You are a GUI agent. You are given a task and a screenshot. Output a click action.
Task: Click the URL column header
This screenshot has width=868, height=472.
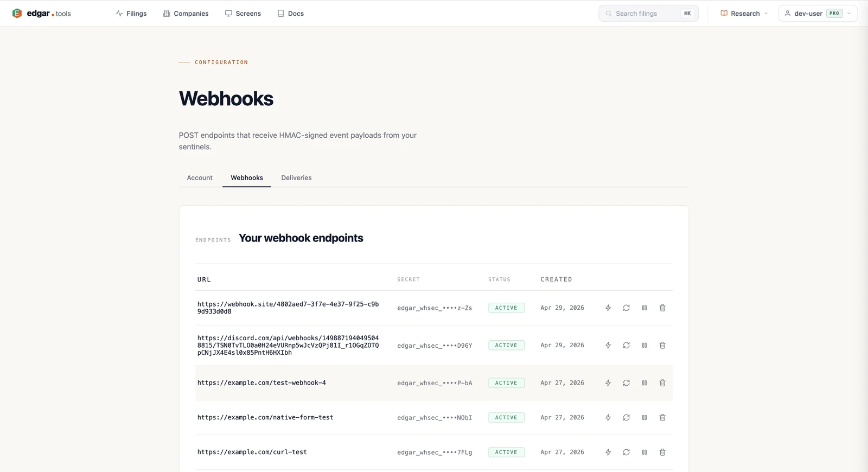pos(204,280)
